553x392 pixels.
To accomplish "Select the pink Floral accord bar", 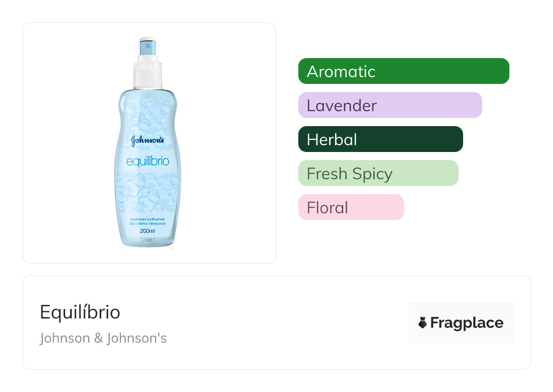I will [x=351, y=207].
